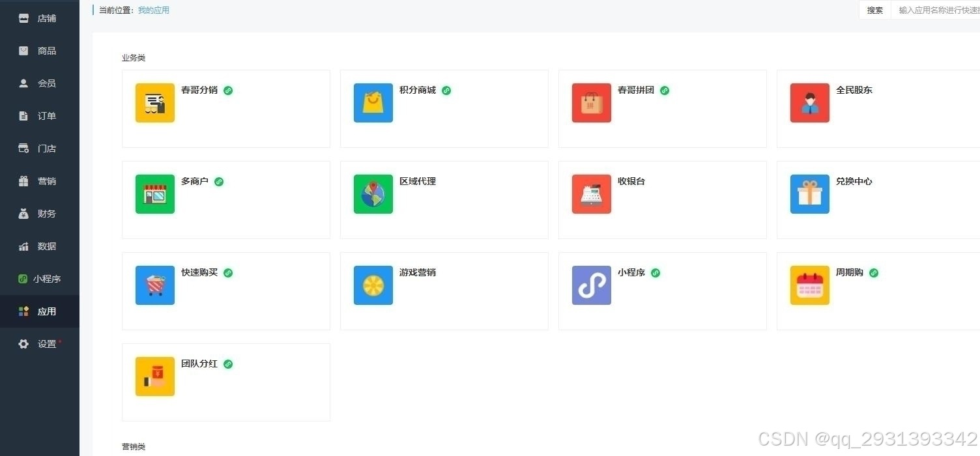Go to 店铺 in the sidebar

pos(39,18)
